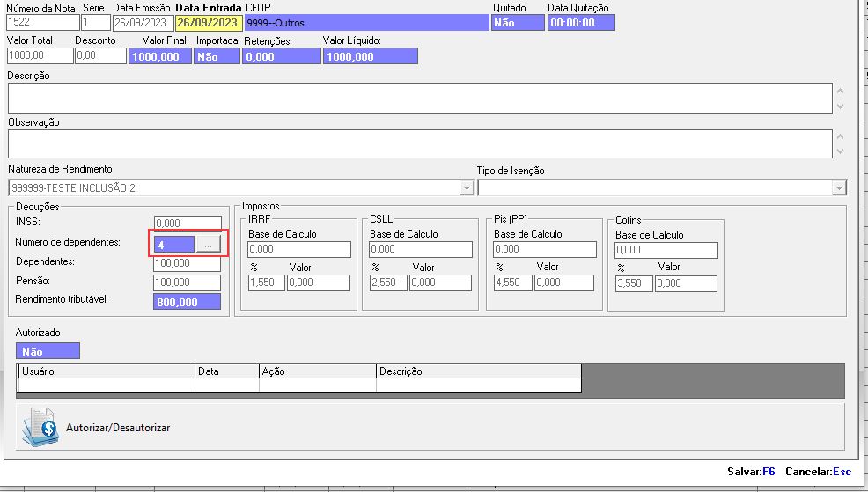Image resolution: width=868 pixels, height=492 pixels.
Task: Click the Observação scroll up arrow
Action: [x=840, y=136]
